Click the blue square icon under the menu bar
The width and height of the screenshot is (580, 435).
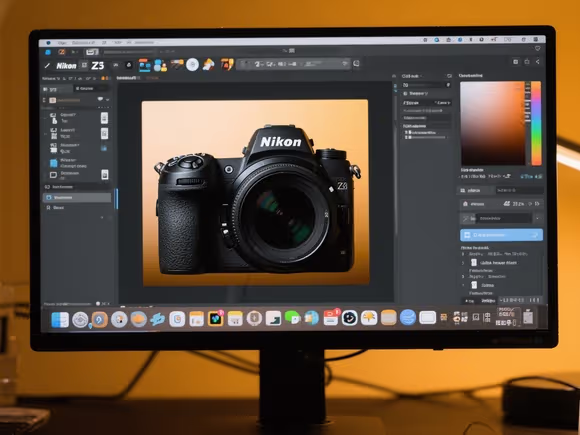point(48,52)
